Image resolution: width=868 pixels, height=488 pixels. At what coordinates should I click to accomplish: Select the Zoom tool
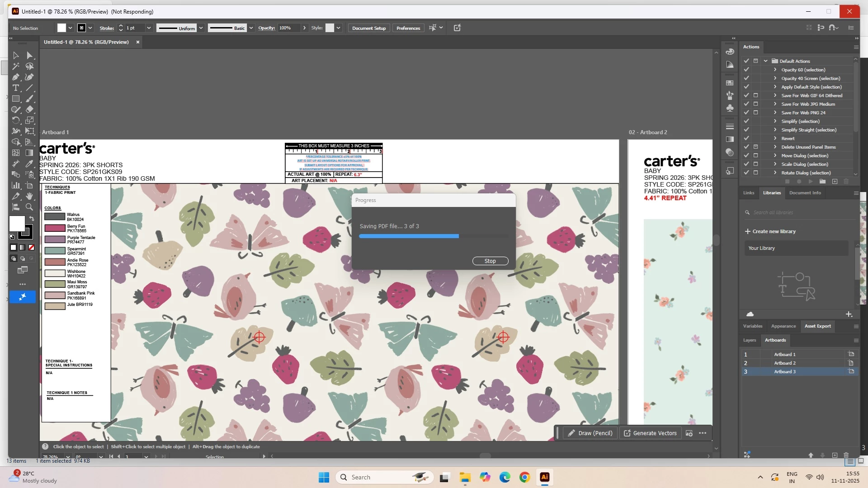pyautogui.click(x=29, y=207)
